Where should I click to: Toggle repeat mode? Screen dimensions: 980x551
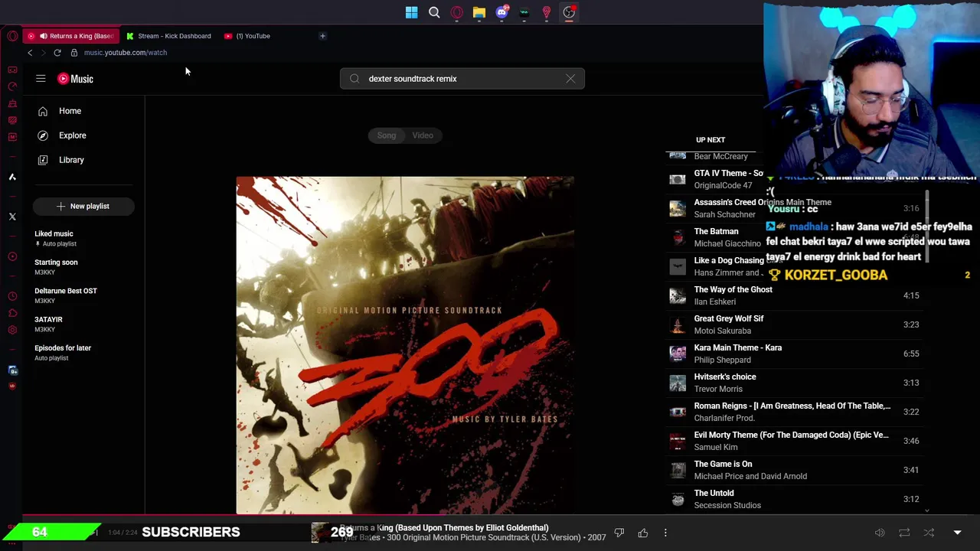(x=904, y=533)
